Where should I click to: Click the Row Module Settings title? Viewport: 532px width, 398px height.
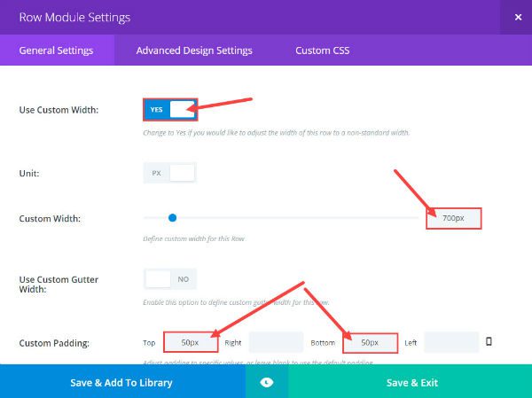(x=74, y=18)
